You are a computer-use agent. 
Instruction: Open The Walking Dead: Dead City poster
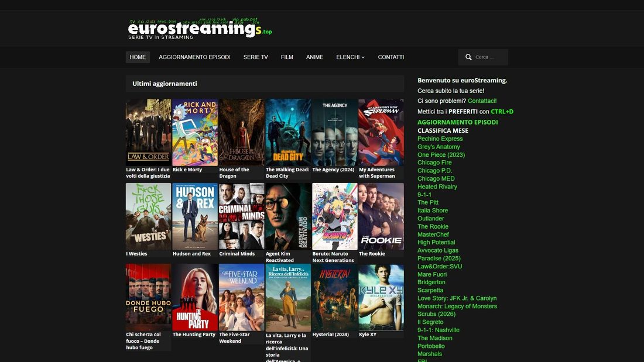pos(288,132)
